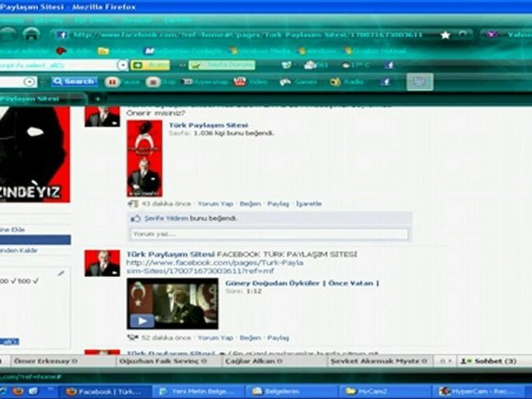
Task: Click the blue Search toolbar button
Action: pyautogui.click(x=74, y=81)
